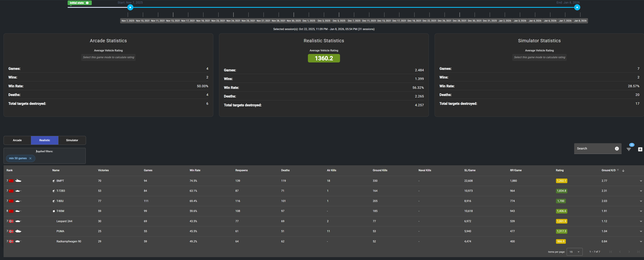The image size is (644, 260).
Task: Select the Realistic mode tab
Action: (45, 140)
